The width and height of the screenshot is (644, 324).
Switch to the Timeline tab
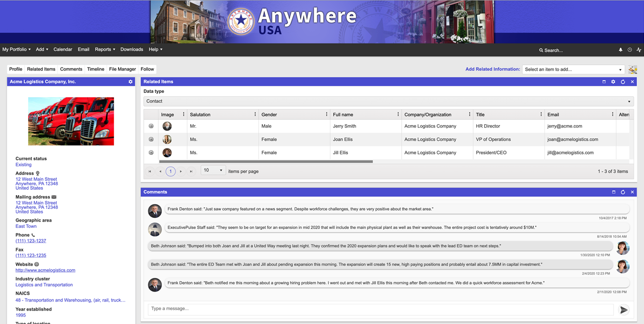coord(95,69)
